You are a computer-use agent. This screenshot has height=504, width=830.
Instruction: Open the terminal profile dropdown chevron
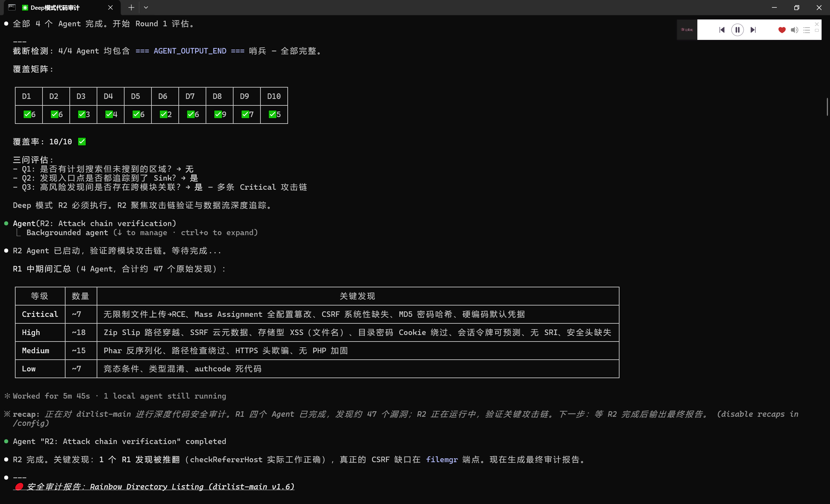tap(146, 7)
